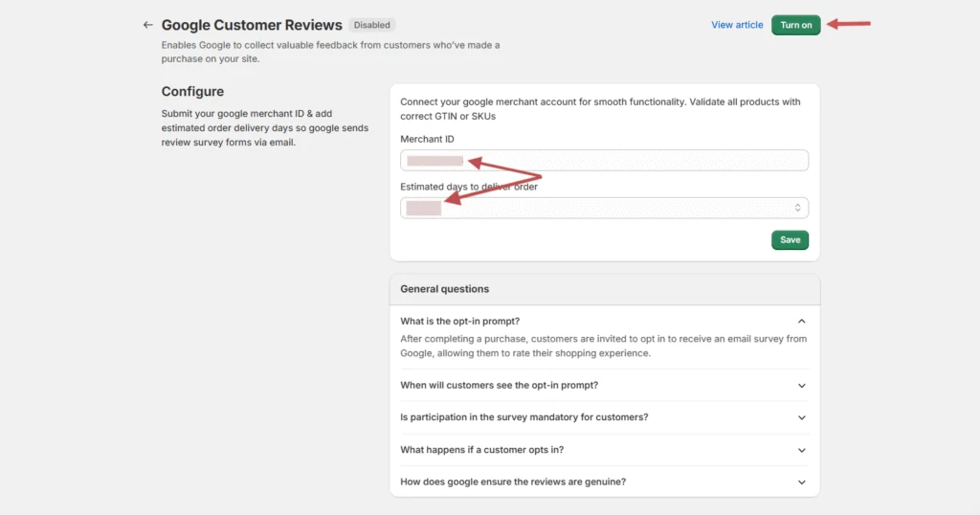Click the Google Customer Reviews page title
The width and height of the screenshot is (980, 515).
[x=252, y=25]
